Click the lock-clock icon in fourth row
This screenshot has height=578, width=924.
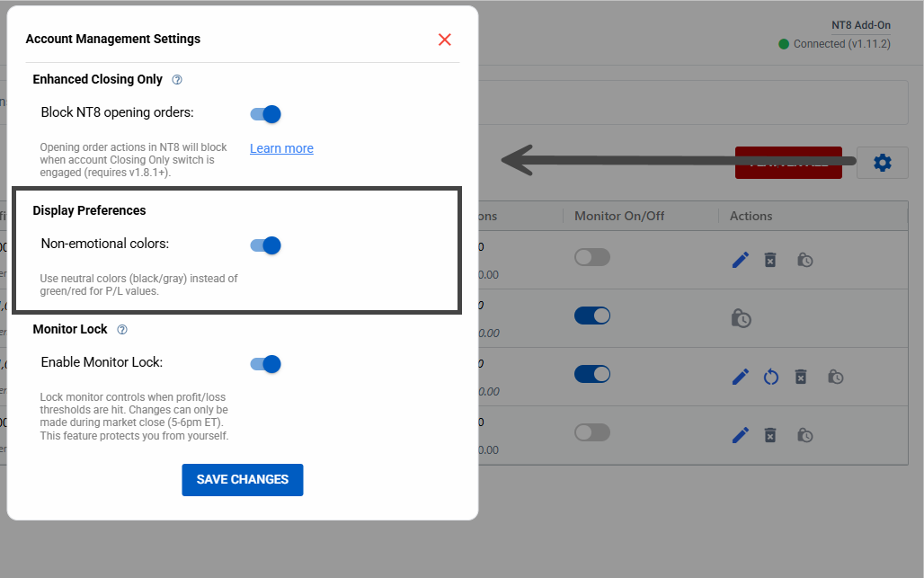pyautogui.click(x=805, y=435)
